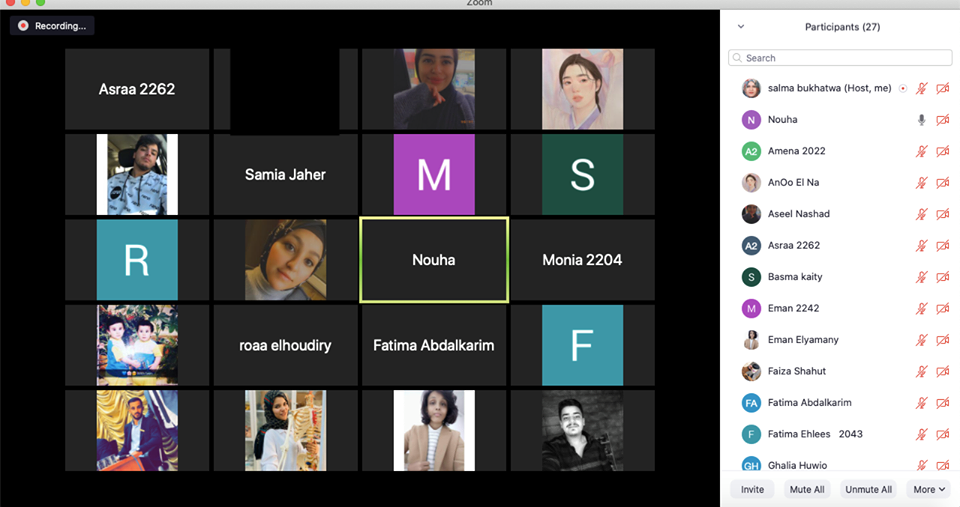Select Eman Elyamany in the participants list
960x507 pixels.
pyautogui.click(x=803, y=340)
